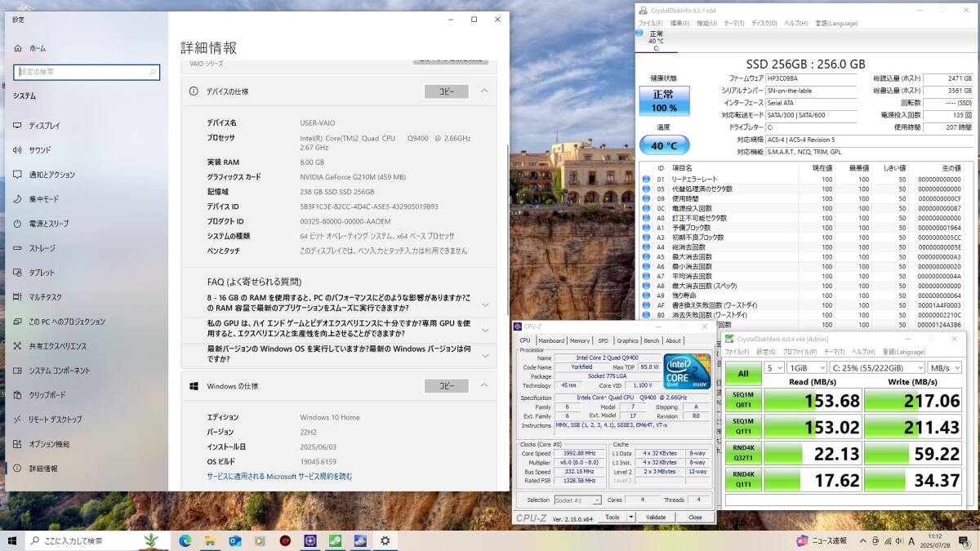Click CPU-Z Close button

[695, 518]
